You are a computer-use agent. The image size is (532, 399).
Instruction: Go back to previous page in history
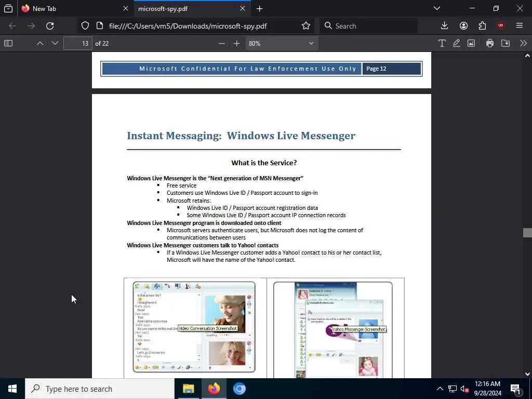[12, 26]
